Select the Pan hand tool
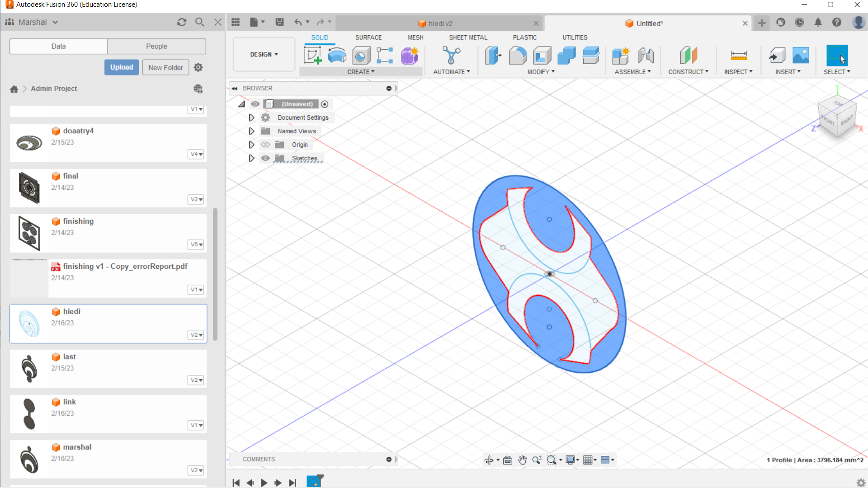Image resolution: width=868 pixels, height=488 pixels. [x=522, y=460]
